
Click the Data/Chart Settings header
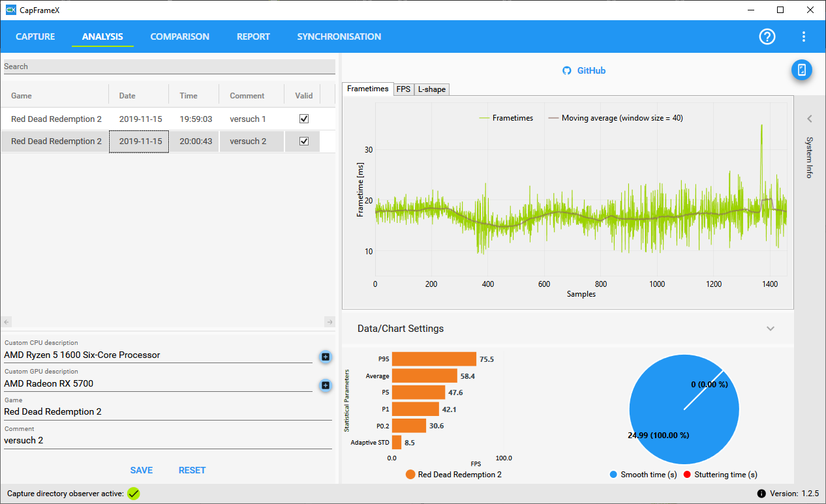[568, 329]
